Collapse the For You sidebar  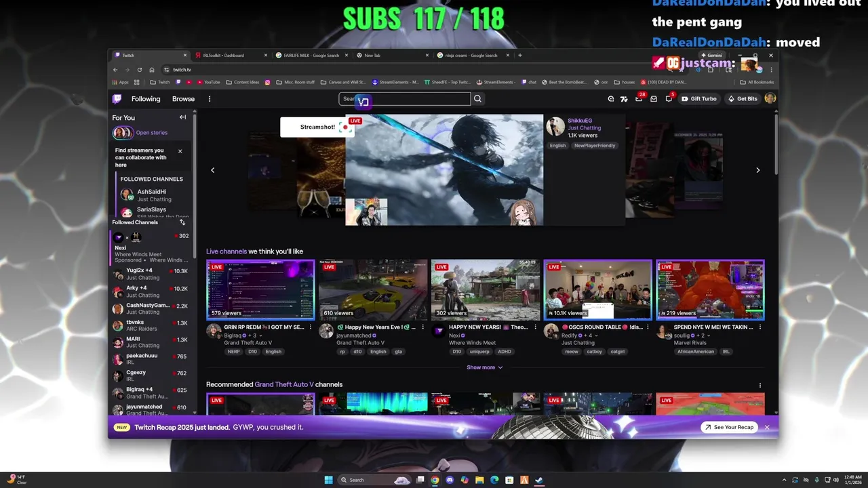(x=182, y=117)
